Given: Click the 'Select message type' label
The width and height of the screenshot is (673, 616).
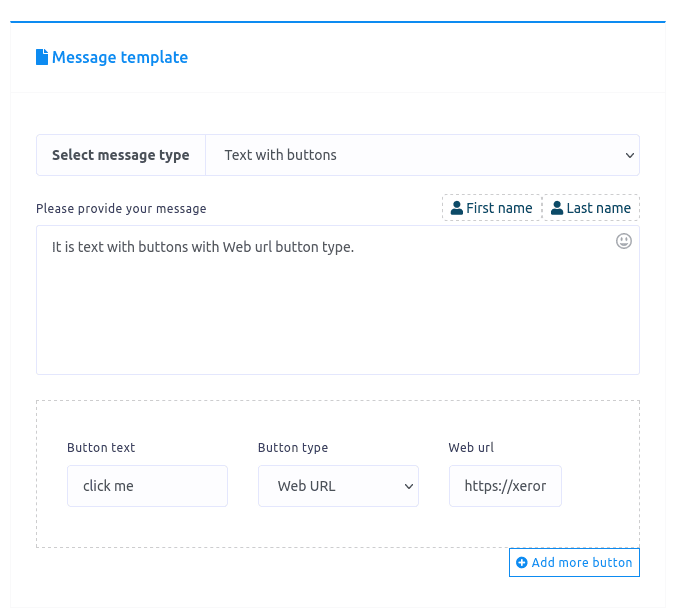Looking at the screenshot, I should point(121,155).
